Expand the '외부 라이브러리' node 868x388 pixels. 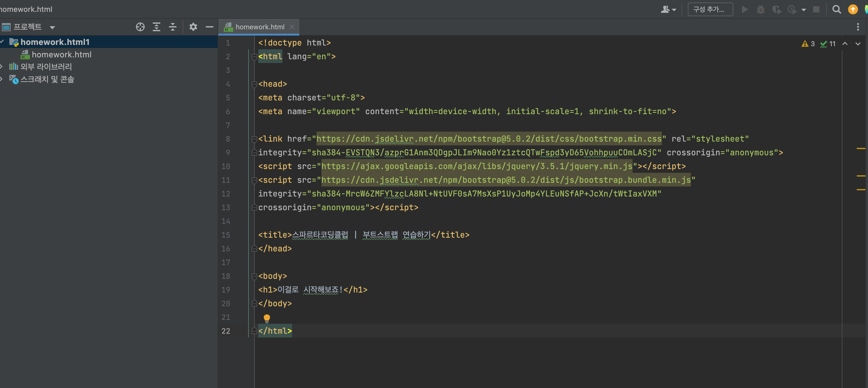(2, 67)
